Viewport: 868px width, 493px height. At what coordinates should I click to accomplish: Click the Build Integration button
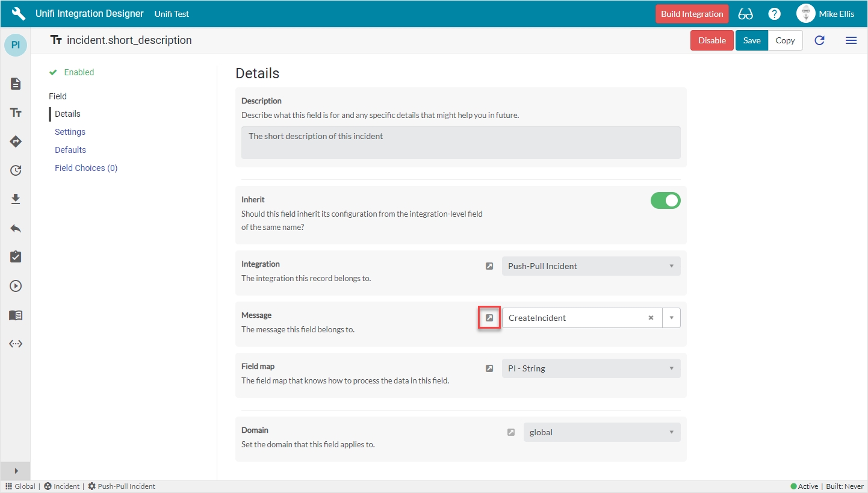[x=692, y=14]
